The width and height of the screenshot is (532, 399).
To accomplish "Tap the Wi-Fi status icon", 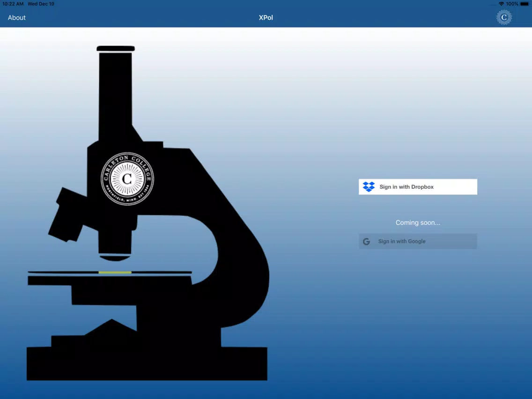I will pyautogui.click(x=501, y=4).
